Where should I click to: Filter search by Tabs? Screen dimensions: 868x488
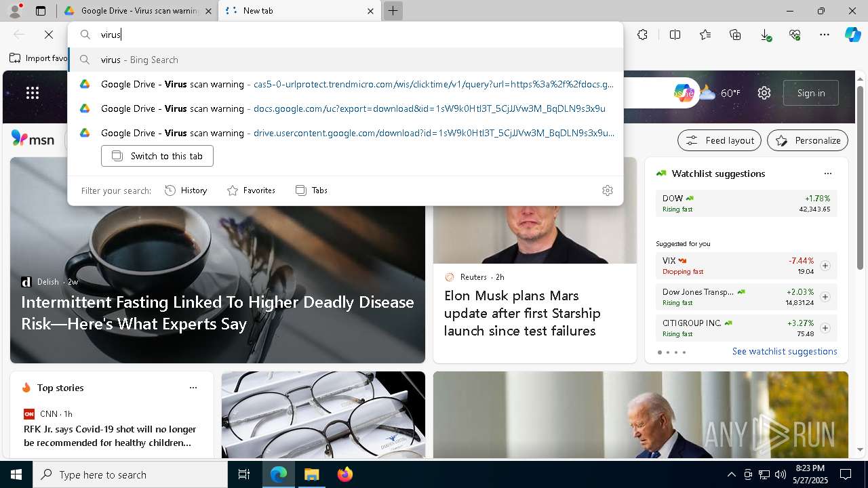[312, 190]
